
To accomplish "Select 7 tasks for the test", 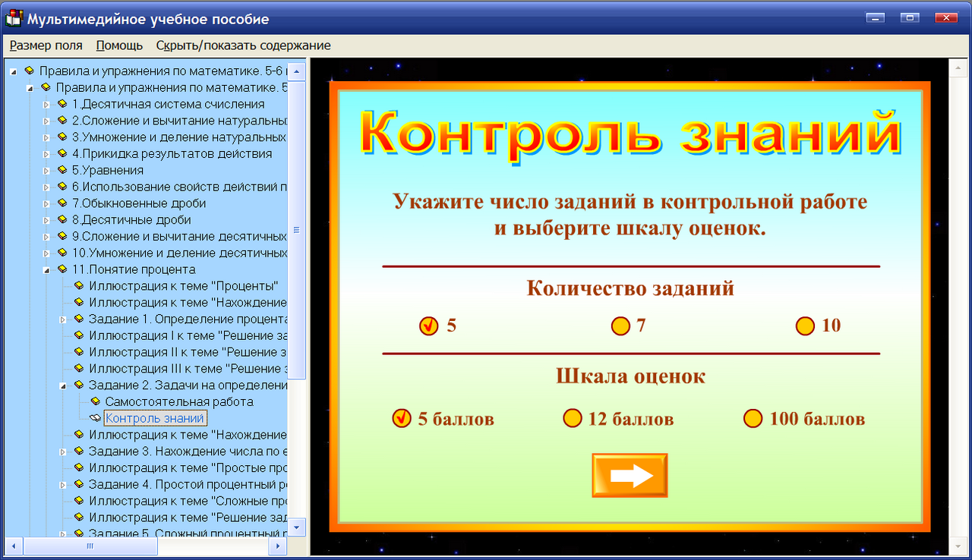I will (619, 326).
